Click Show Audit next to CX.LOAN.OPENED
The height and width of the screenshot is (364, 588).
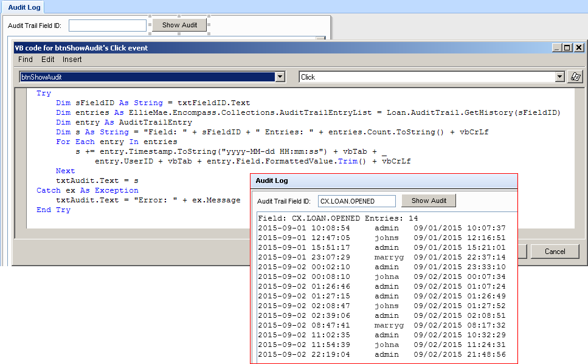pyautogui.click(x=429, y=201)
